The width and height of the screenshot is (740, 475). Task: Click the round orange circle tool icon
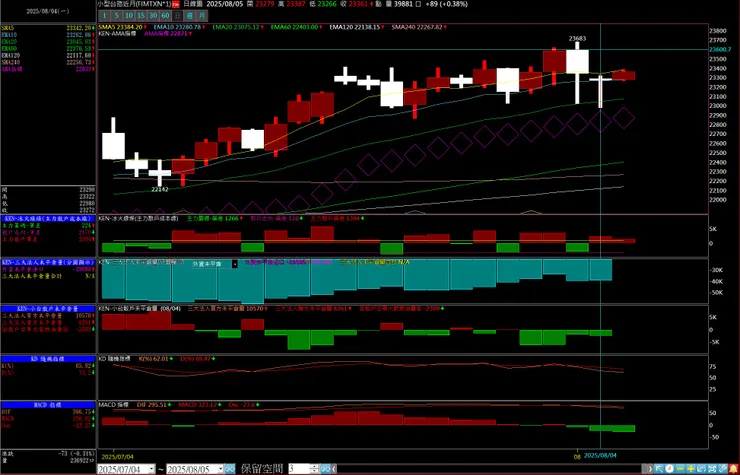pos(669,469)
